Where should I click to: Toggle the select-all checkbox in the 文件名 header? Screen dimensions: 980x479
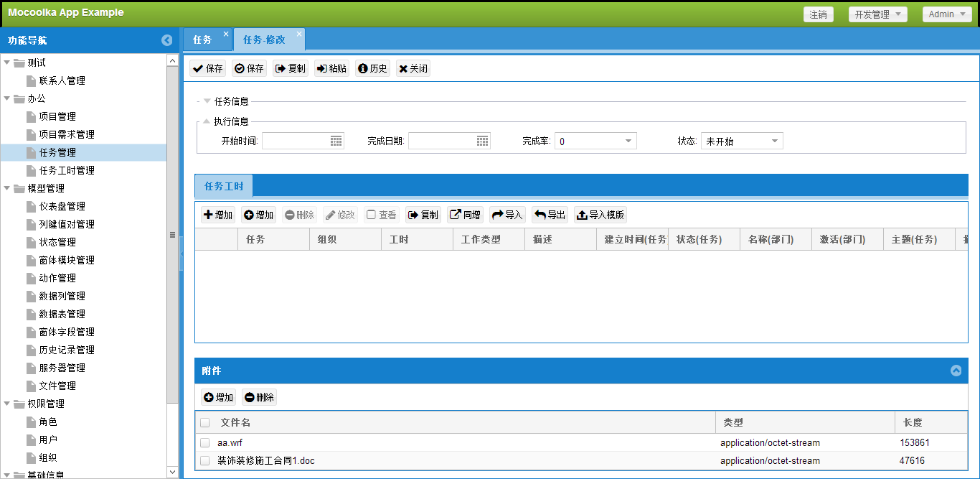pos(205,423)
